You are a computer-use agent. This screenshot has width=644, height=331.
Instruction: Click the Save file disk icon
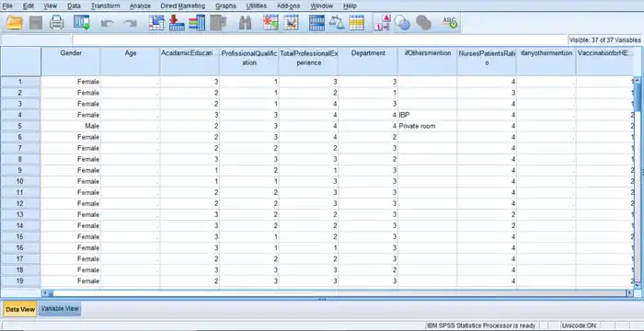(36, 22)
